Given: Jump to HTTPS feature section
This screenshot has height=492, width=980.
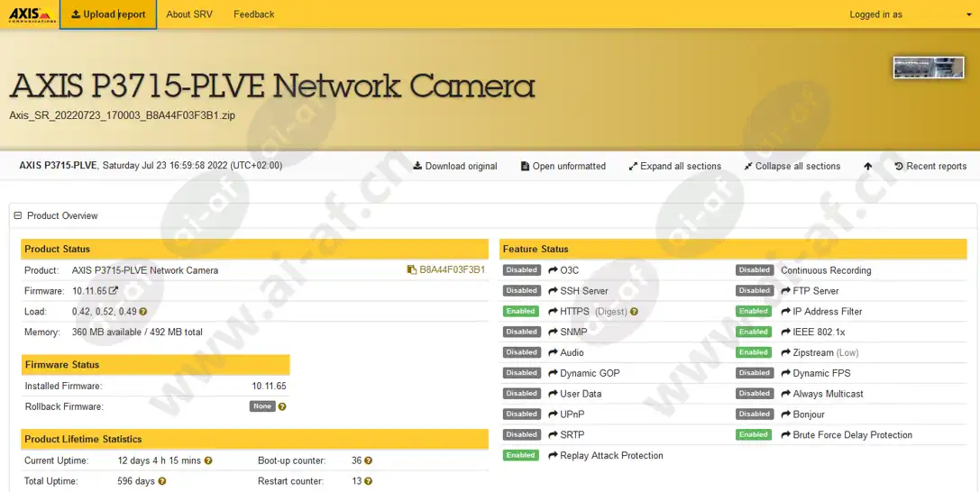Looking at the screenshot, I should point(569,312).
